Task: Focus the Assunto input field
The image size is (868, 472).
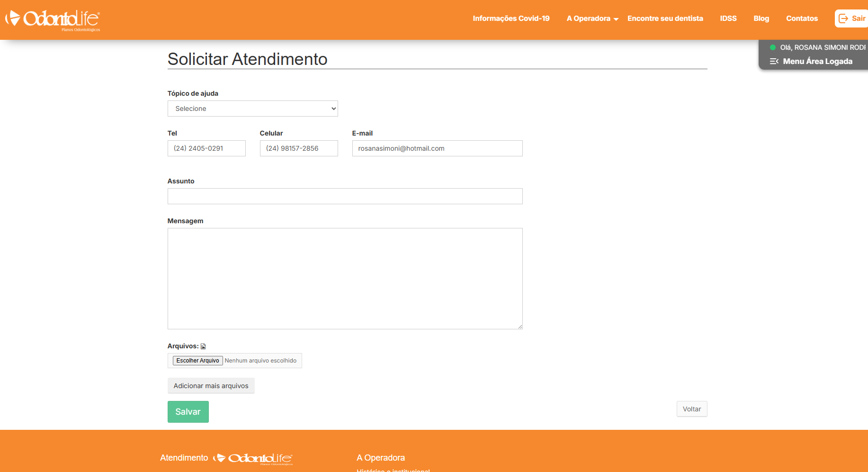Action: 345,196
